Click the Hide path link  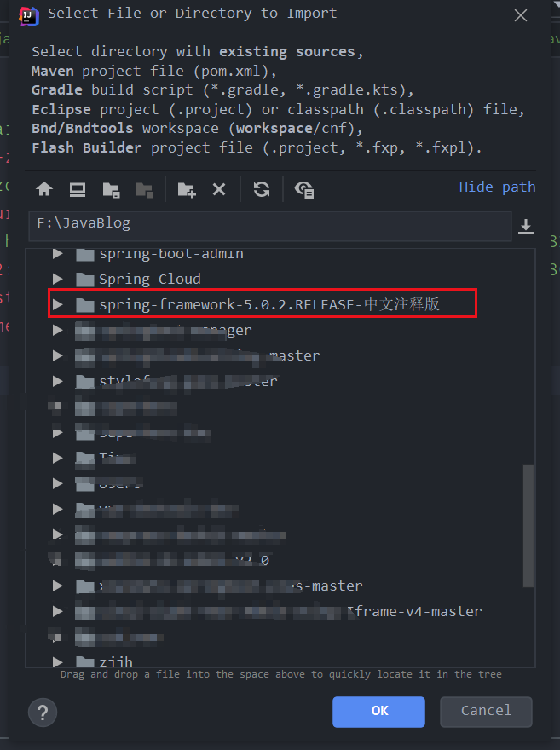[497, 187]
